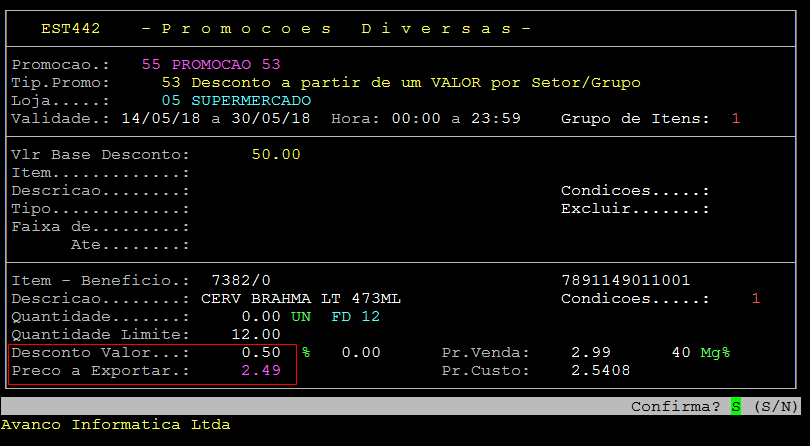Select the Hora start time 00:00
This screenshot has width=810, height=446.
(x=409, y=119)
